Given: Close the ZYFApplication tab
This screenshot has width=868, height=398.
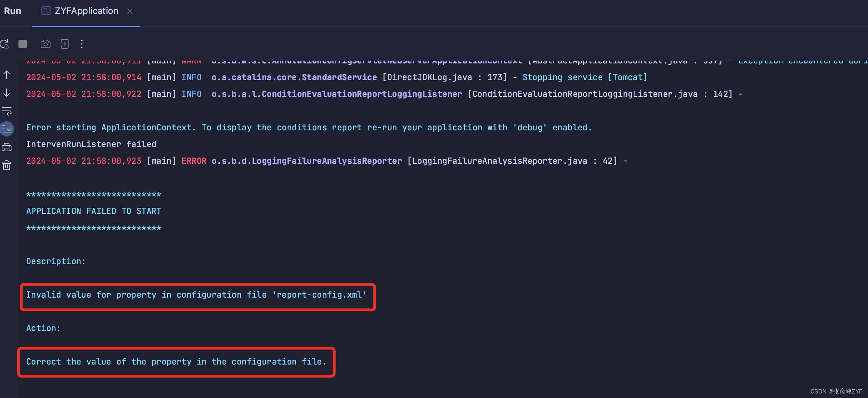Looking at the screenshot, I should (130, 11).
